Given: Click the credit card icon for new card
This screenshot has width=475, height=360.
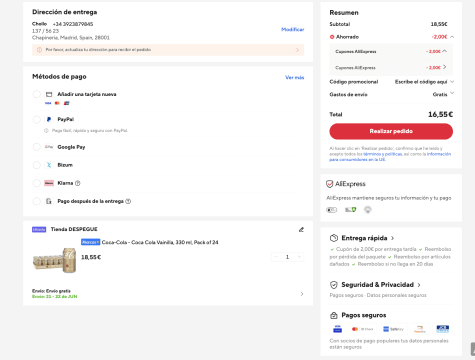Looking at the screenshot, I should pos(49,94).
